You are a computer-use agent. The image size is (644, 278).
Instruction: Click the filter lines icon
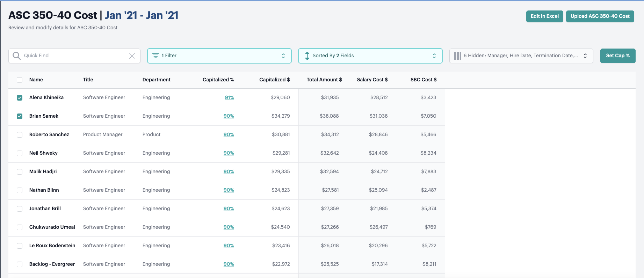[x=155, y=56]
